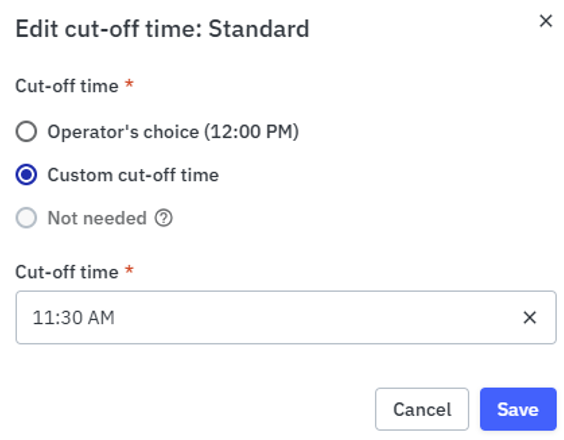Click the Not needed label text
564x440 pixels.
[x=97, y=218]
